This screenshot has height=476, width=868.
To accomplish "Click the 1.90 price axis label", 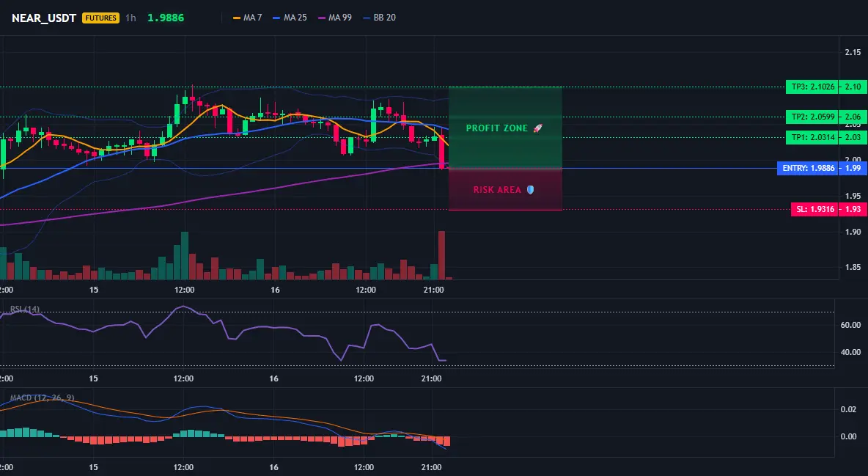I will click(853, 232).
